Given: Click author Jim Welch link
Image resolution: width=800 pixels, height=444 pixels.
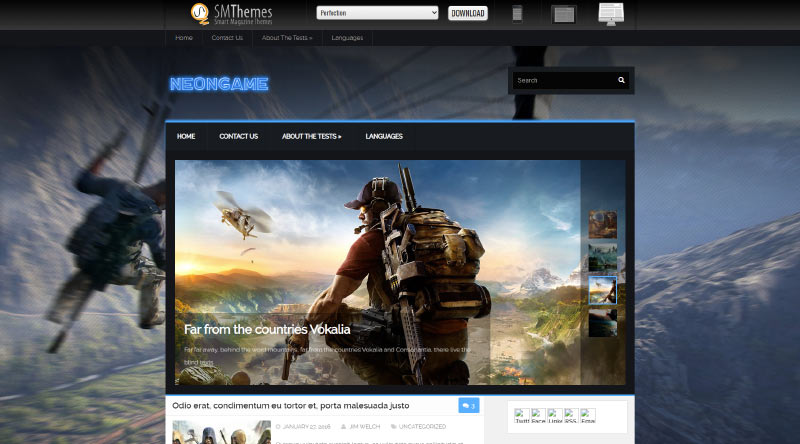Looking at the screenshot, I should click(x=364, y=427).
